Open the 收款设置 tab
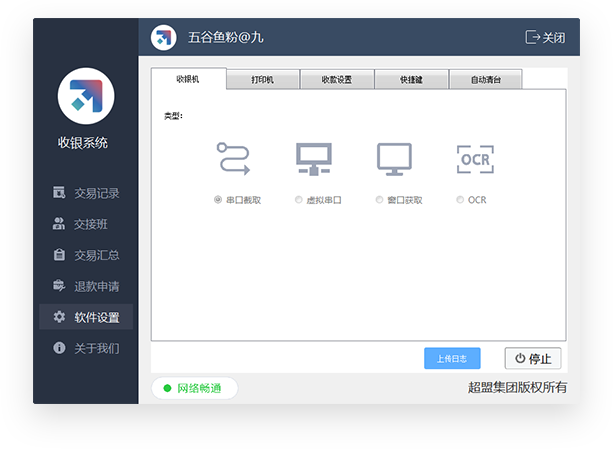613x449 pixels. (x=337, y=80)
